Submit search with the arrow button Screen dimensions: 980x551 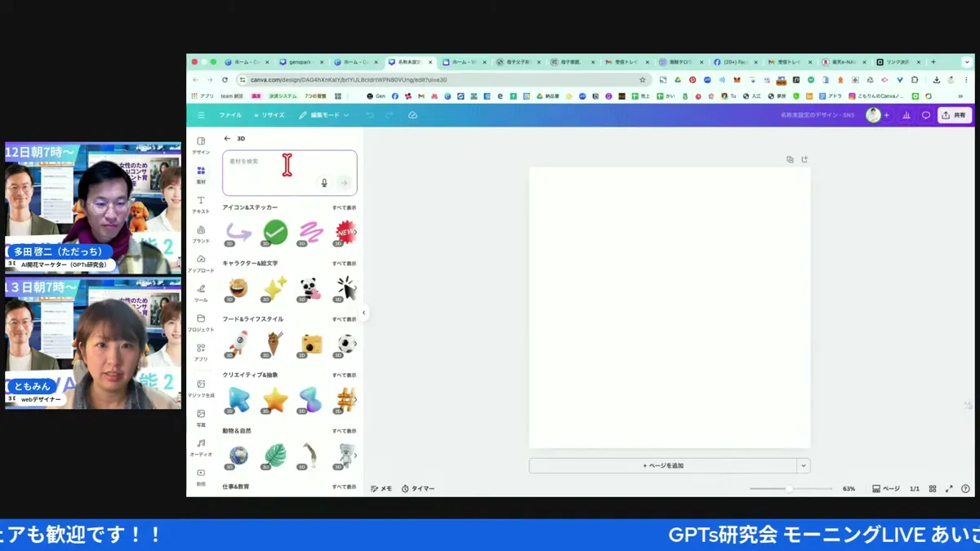344,183
